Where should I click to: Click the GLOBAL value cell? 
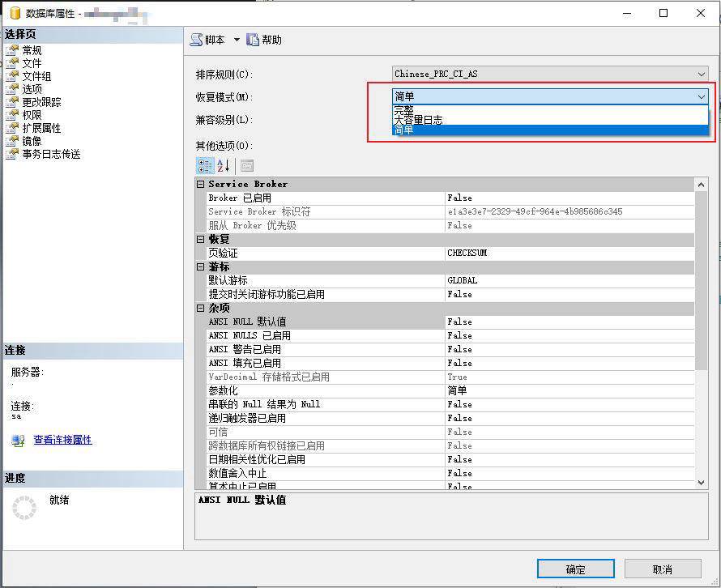570,281
